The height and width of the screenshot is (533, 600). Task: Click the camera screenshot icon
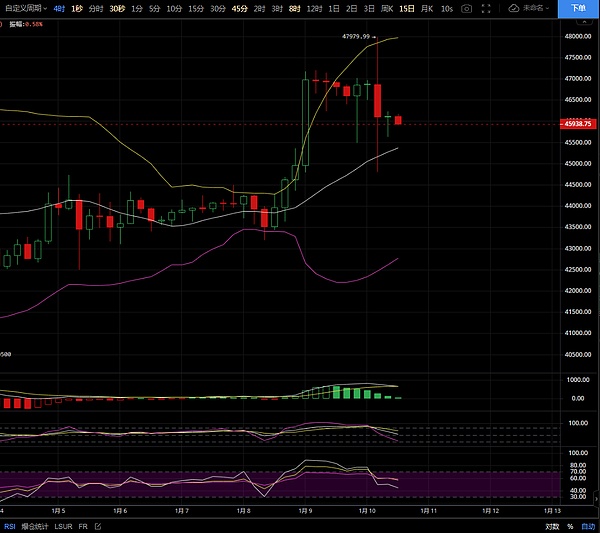[x=466, y=8]
